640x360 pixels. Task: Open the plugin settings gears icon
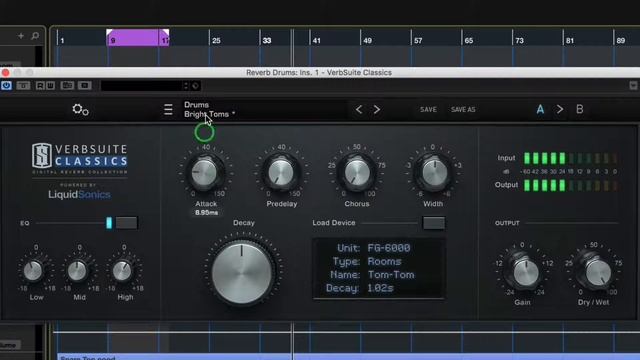(80, 109)
